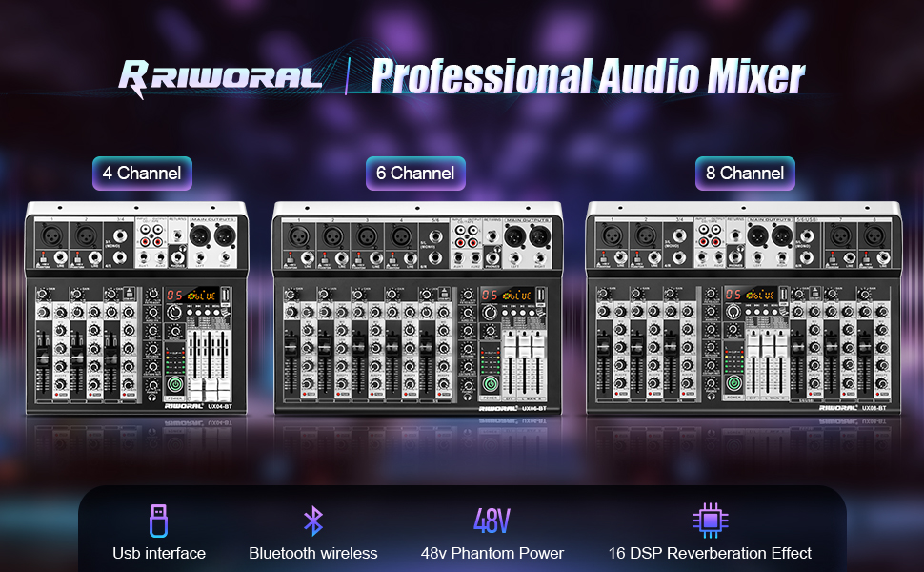Click channel 1 XLR input on 6-channel mixer
The height and width of the screenshot is (572, 924).
pos(298,237)
